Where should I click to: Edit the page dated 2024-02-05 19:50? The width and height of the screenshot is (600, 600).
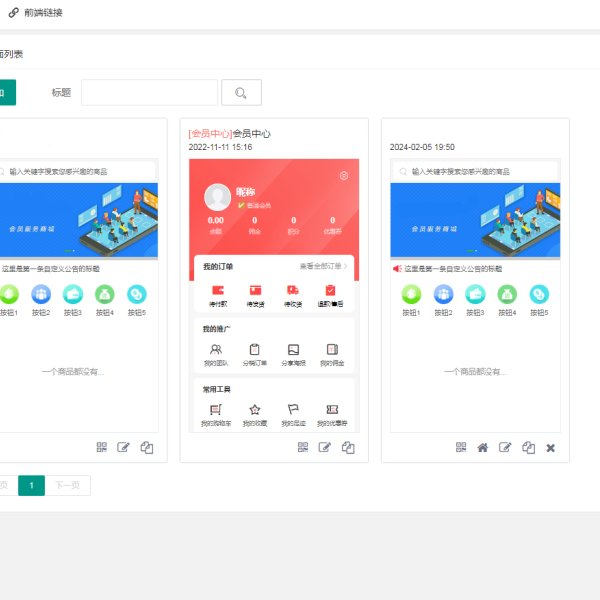tap(505, 447)
